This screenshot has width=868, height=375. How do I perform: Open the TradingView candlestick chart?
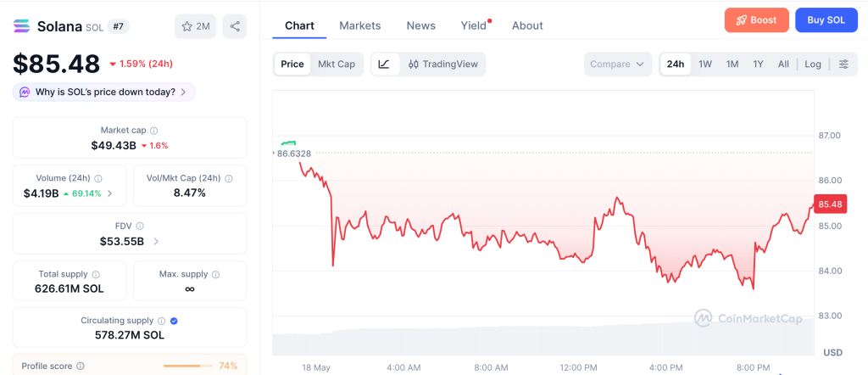442,64
